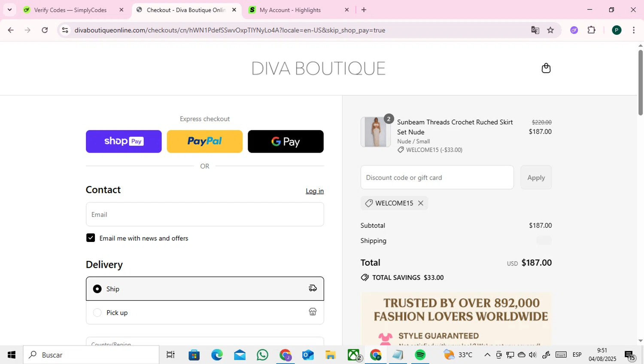This screenshot has width=644, height=364.
Task: Select the Pick up delivery option
Action: tap(205, 312)
